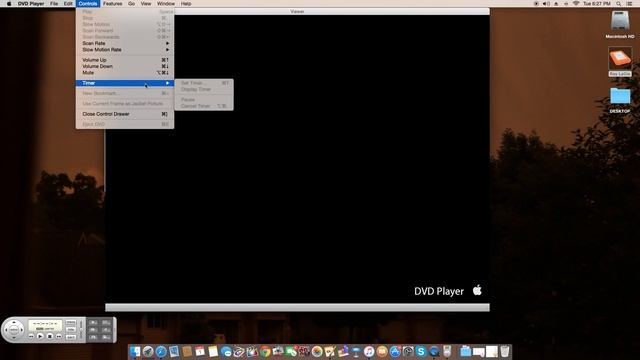Click the sound volume menu bar icon
Image resolution: width=640 pixels, height=360 pixels.
[546, 4]
